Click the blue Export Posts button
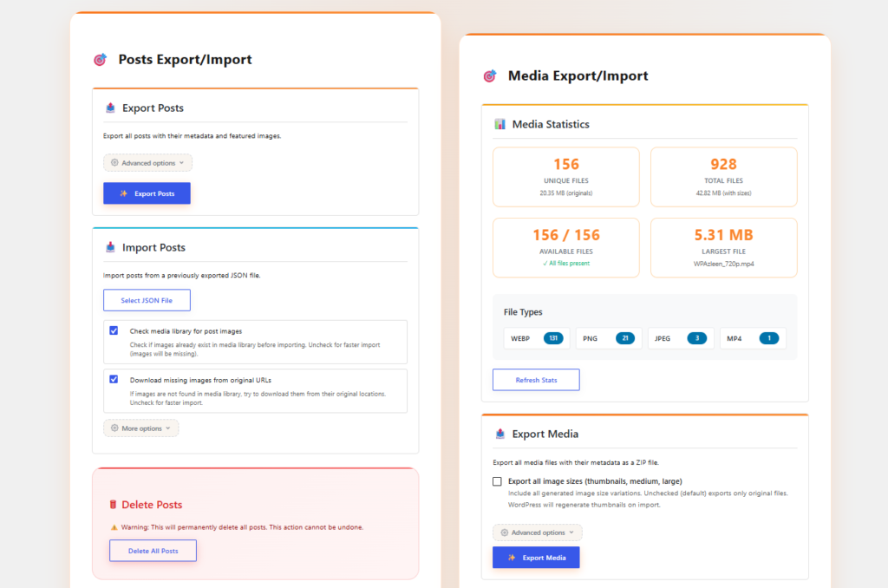 tap(147, 193)
